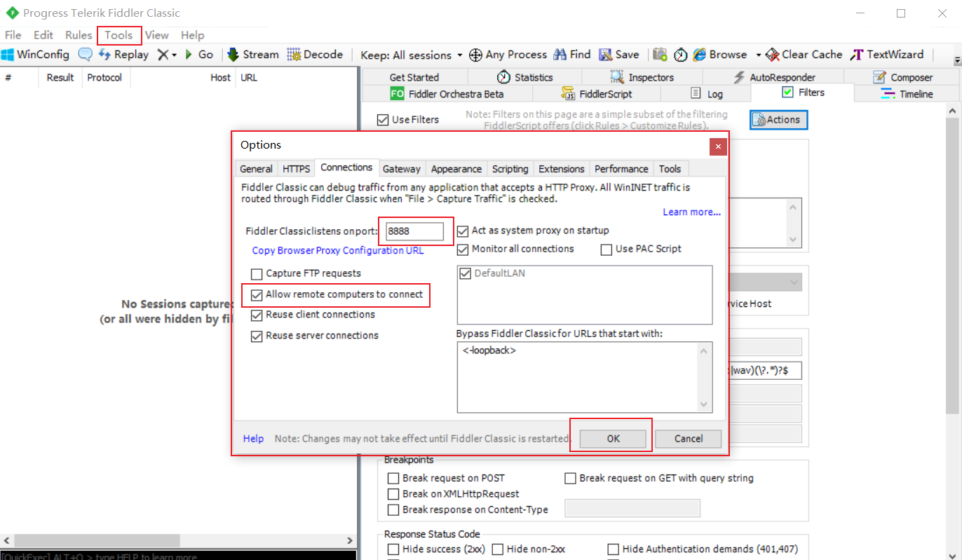Replay the selected sessions

123,55
